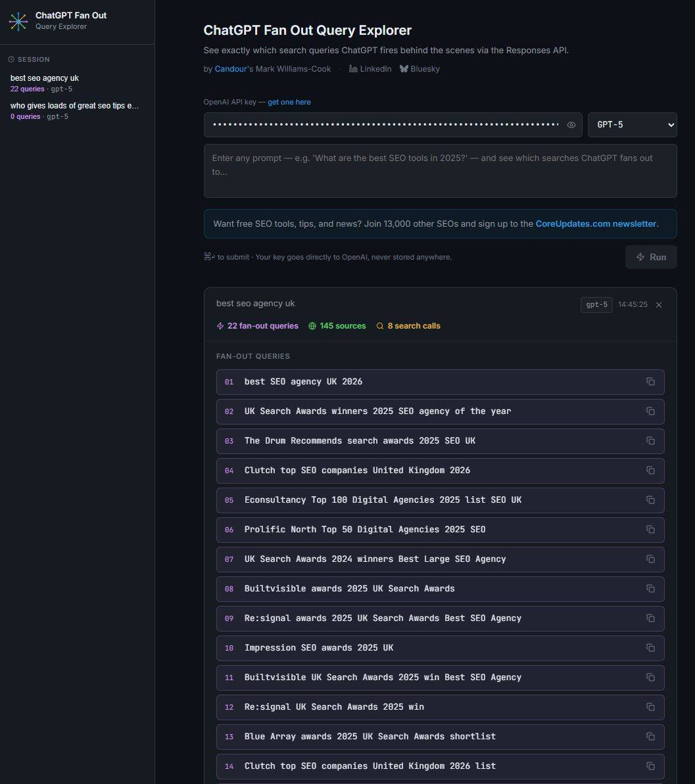The image size is (695, 784).
Task: Close the 'best seo agency uk' result card
Action: pyautogui.click(x=659, y=305)
